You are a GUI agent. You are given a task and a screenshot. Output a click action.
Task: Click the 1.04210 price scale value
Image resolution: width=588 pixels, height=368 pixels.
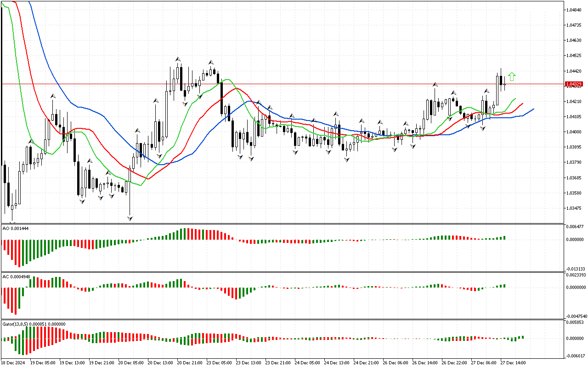pyautogui.click(x=575, y=102)
